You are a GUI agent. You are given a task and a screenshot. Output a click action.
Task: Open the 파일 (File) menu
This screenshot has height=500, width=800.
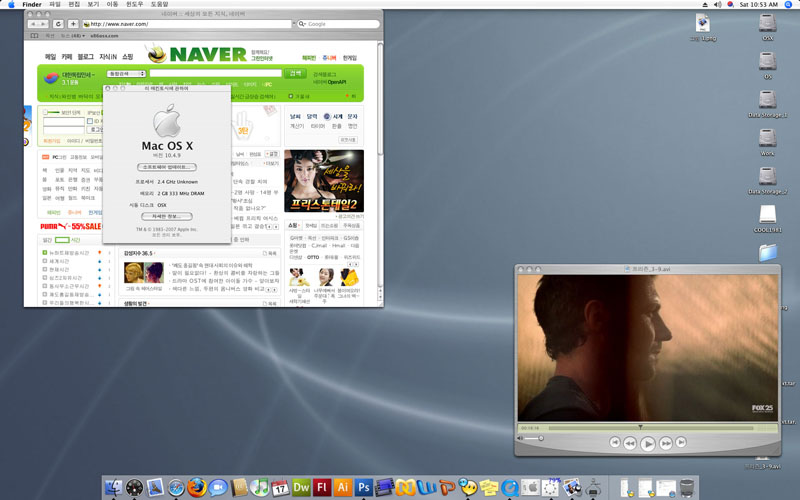(x=55, y=4)
